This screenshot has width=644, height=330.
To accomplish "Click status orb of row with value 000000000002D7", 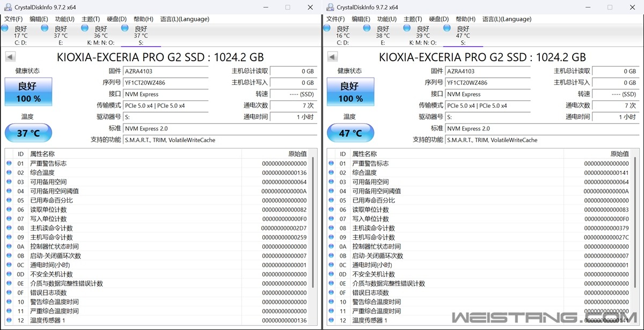I will tap(9, 228).
